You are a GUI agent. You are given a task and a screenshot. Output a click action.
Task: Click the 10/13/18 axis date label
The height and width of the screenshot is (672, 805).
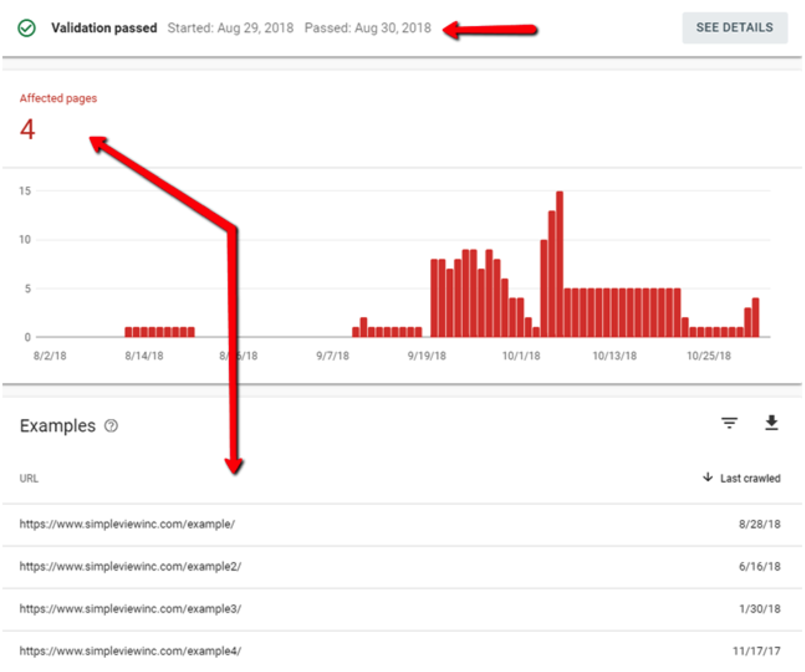[614, 356]
